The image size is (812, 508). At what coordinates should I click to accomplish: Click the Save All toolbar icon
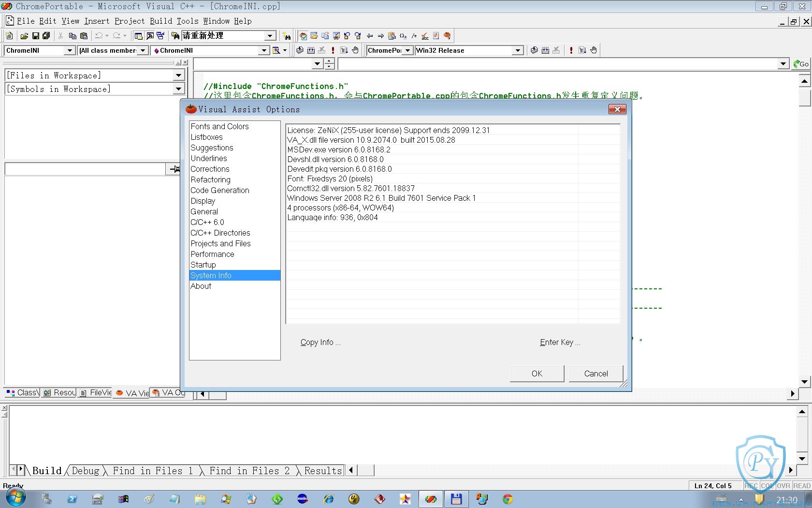tap(46, 36)
